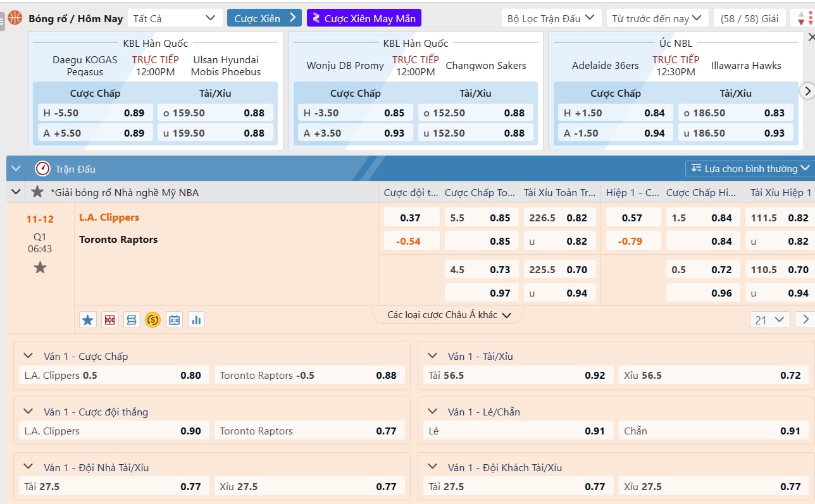
Task: Select Clippers moneyline odds 0.37
Action: pos(411,218)
